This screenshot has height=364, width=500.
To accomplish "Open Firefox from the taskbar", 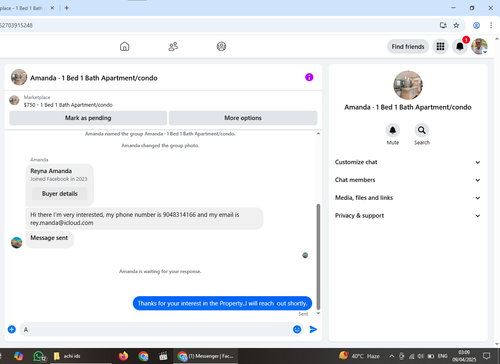I will tap(123, 356).
